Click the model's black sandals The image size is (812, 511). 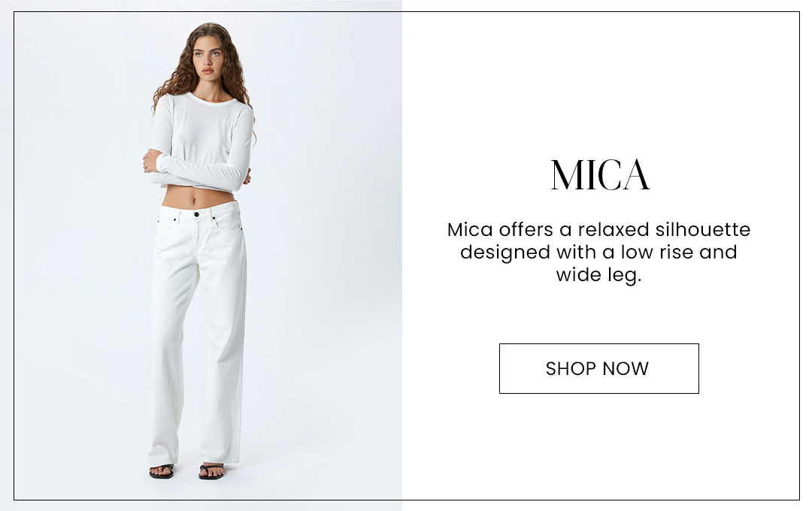pos(186,470)
